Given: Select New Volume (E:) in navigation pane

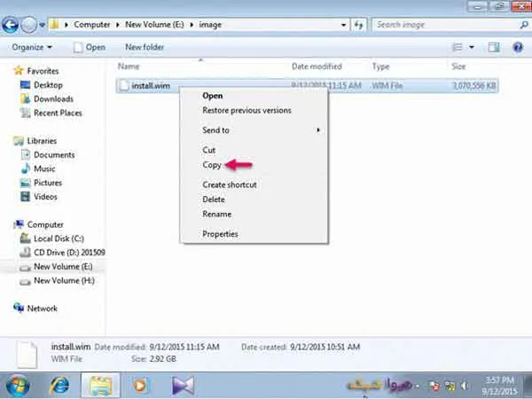Looking at the screenshot, I should [x=63, y=267].
